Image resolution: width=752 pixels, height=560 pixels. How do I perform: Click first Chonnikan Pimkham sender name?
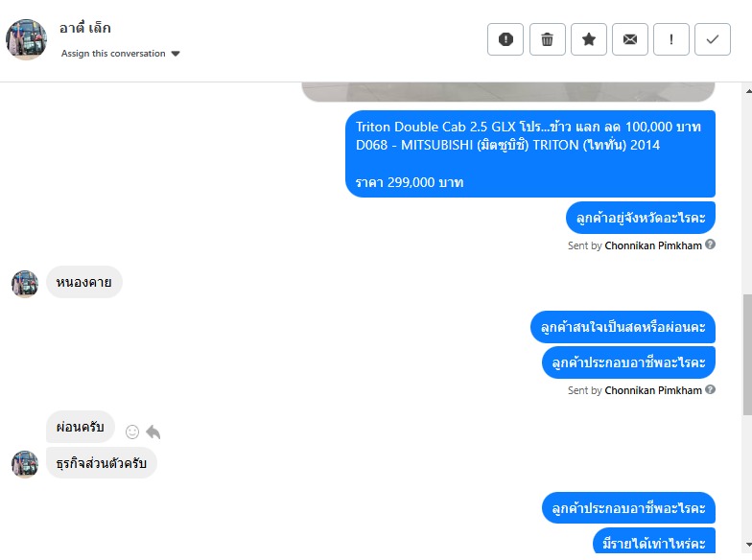(652, 245)
